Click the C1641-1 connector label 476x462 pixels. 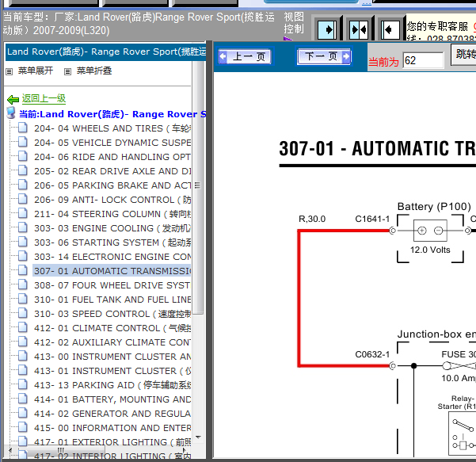tap(372, 219)
